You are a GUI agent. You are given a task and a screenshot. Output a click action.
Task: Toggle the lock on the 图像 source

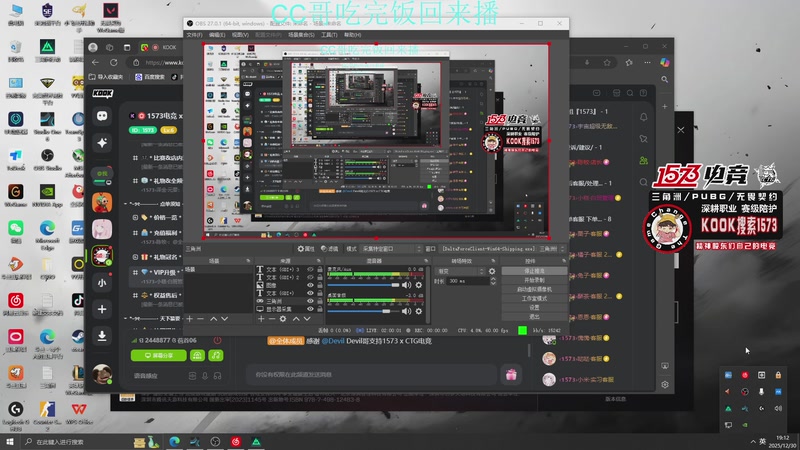pos(320,285)
